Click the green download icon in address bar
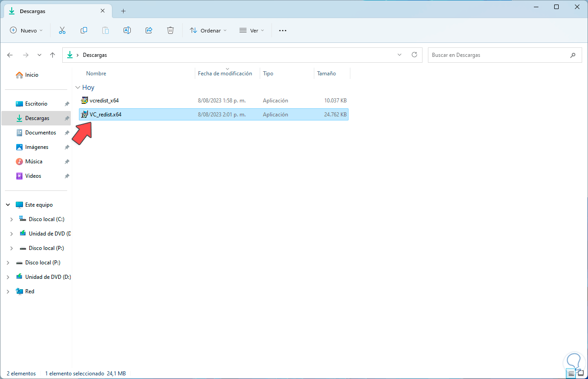 point(69,55)
